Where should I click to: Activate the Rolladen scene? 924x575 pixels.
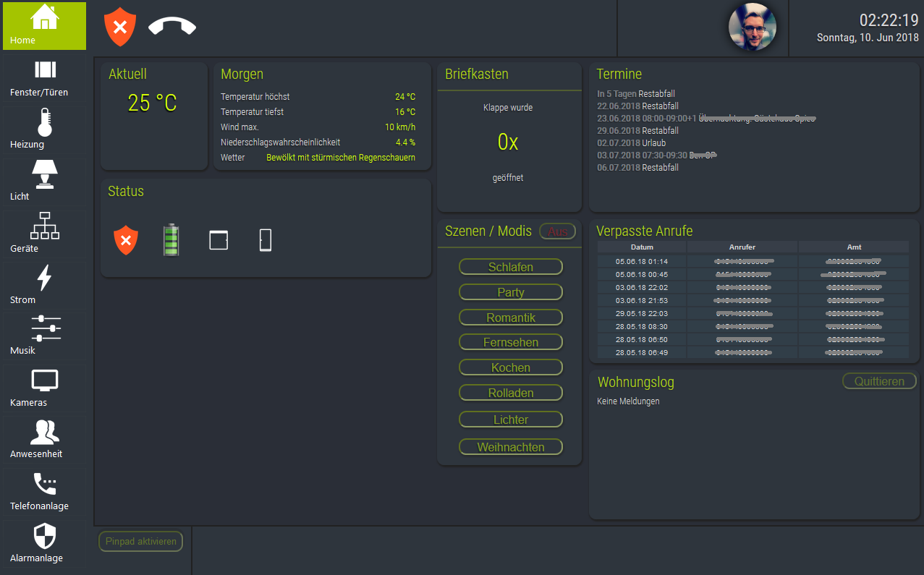[511, 393]
